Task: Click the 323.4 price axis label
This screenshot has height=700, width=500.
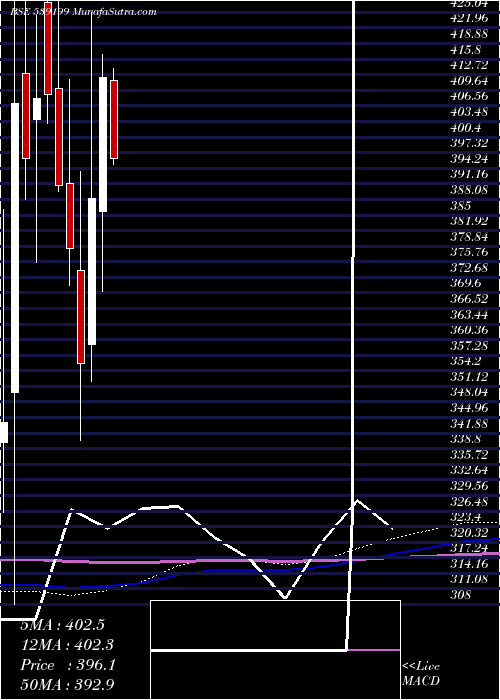Action: pyautogui.click(x=465, y=517)
